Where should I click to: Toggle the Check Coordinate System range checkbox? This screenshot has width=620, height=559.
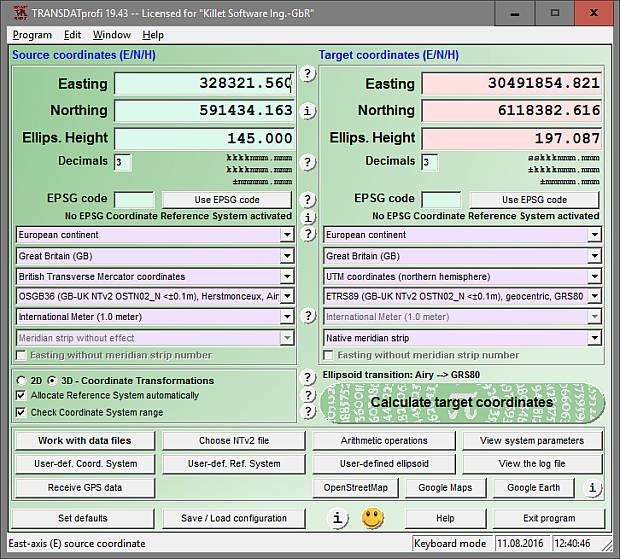pos(21,412)
